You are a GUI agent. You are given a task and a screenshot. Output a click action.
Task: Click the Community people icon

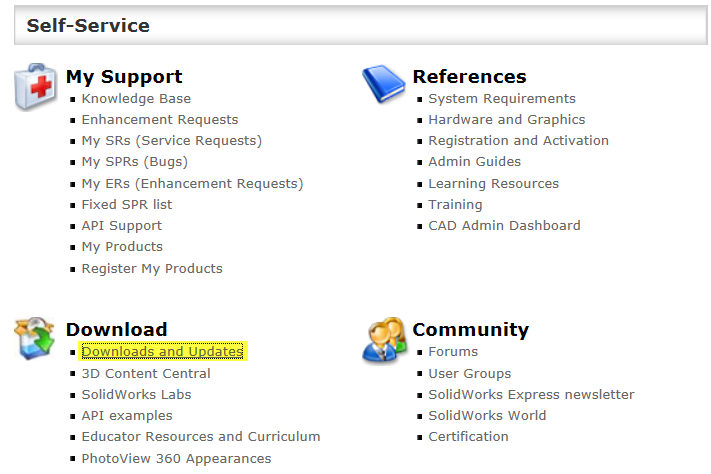[385, 340]
